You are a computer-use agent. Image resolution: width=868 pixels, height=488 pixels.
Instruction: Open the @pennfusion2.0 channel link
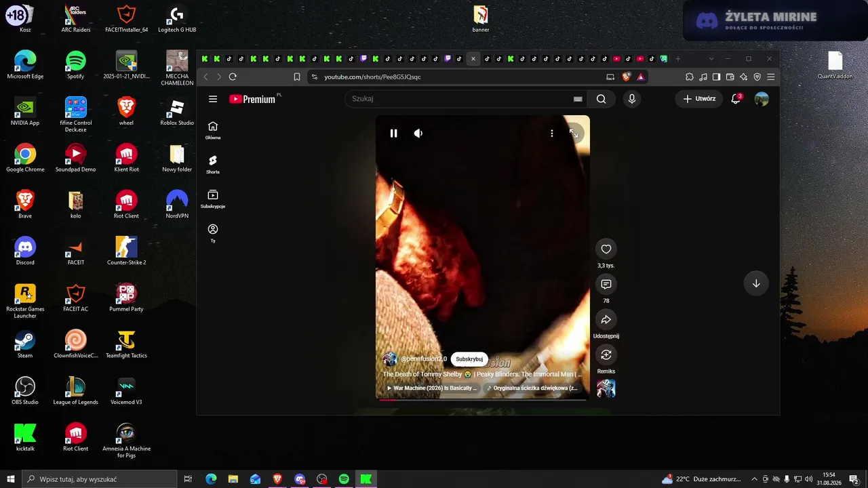[x=424, y=359]
